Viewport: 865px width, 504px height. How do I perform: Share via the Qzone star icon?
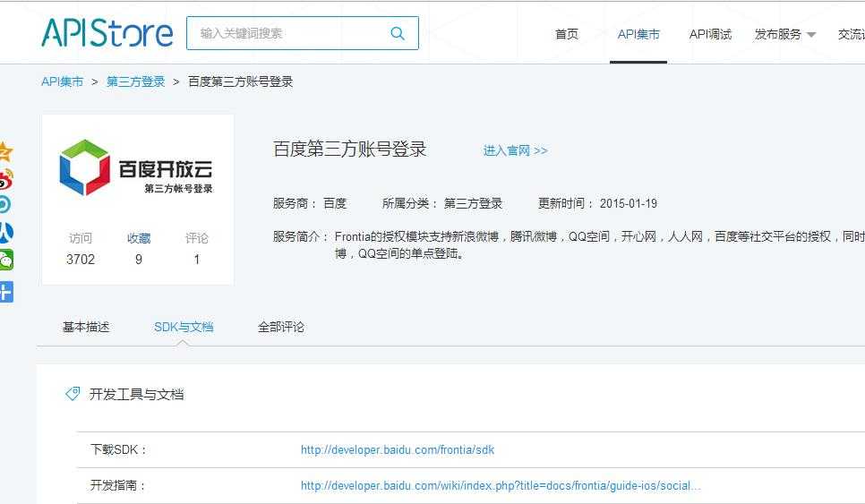[x=5, y=151]
